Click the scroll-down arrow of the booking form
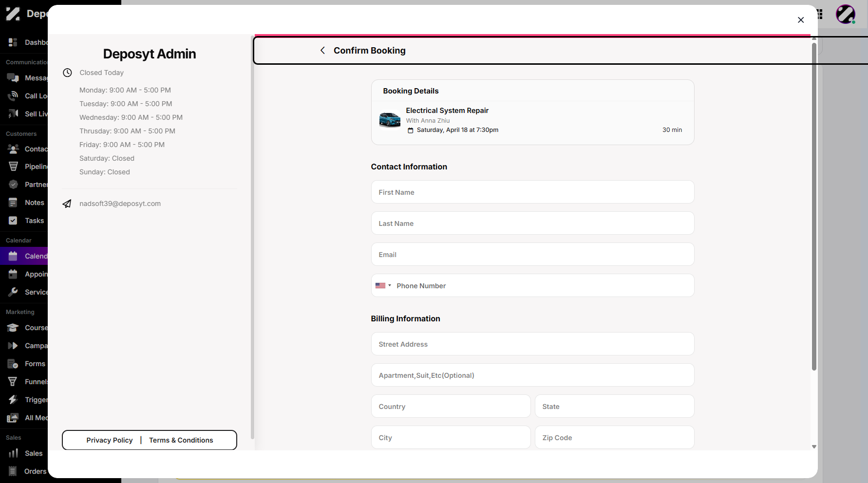Image resolution: width=868 pixels, height=483 pixels. (814, 446)
